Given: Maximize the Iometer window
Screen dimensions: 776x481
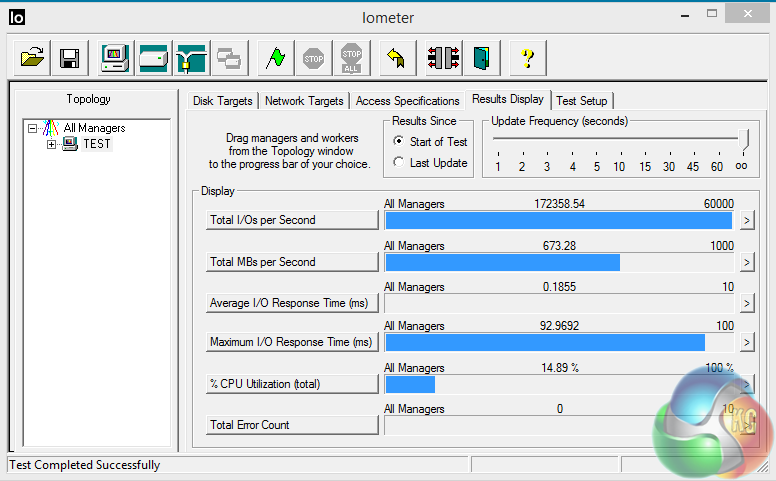Looking at the screenshot, I should coord(712,14).
